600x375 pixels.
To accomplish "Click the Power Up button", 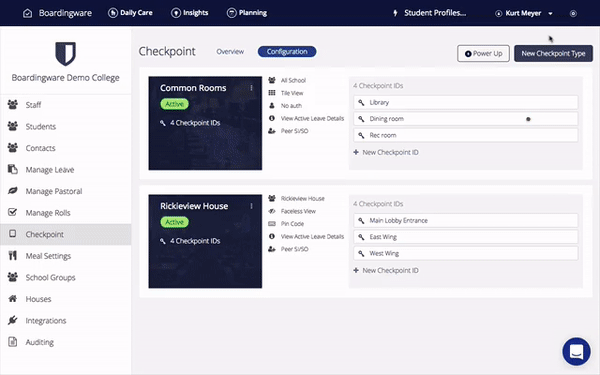I will pyautogui.click(x=483, y=54).
